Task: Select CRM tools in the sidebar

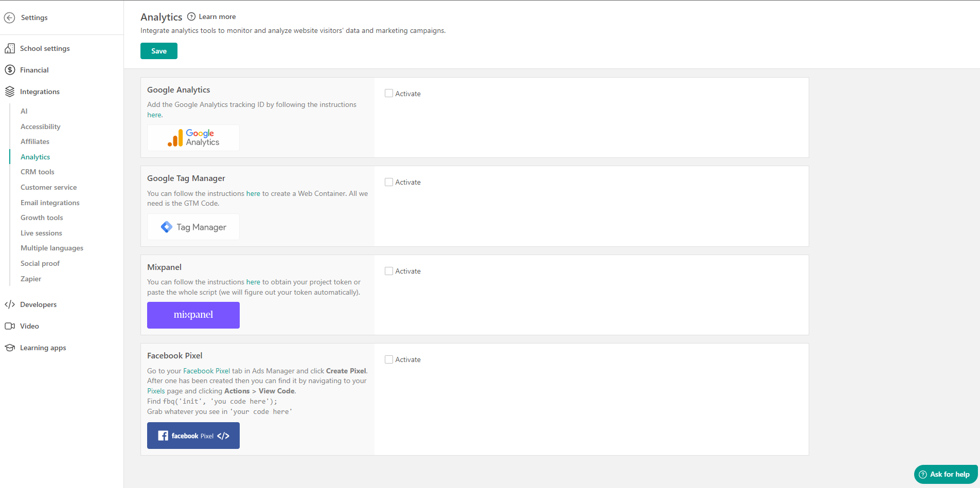Action: [x=37, y=172]
